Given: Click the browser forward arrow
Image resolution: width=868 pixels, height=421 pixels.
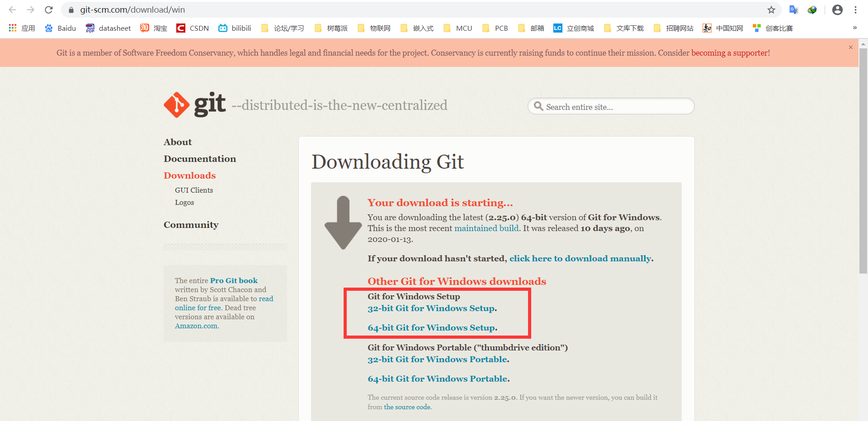Looking at the screenshot, I should pos(30,9).
